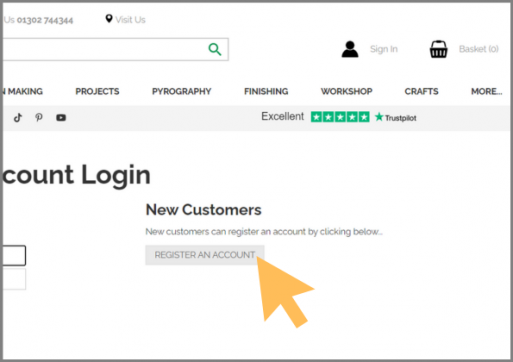513x362 pixels.
Task: Open the Basket (0) link
Action: [479, 49]
